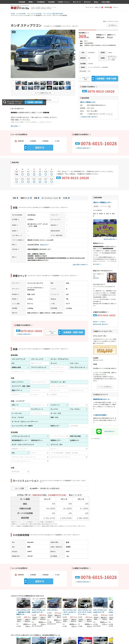
Task: Jump to 状態 section anchor
Action: tap(15, 198)
